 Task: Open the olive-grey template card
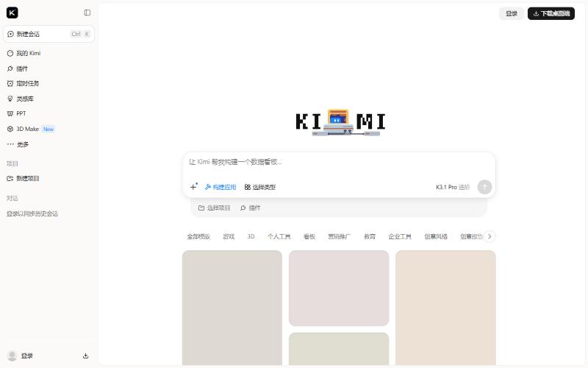point(339,349)
